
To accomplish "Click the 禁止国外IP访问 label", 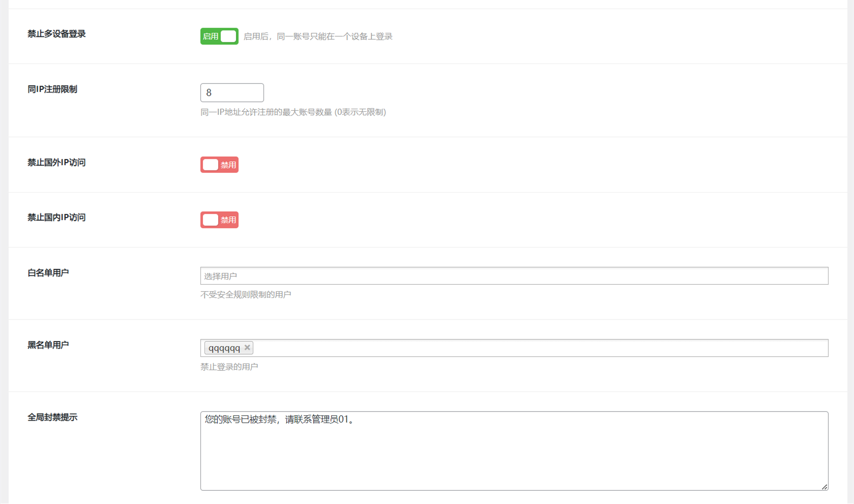I will [56, 163].
